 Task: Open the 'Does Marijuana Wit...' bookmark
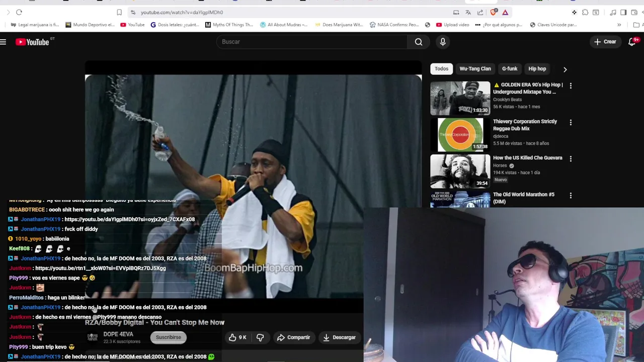[x=339, y=25]
